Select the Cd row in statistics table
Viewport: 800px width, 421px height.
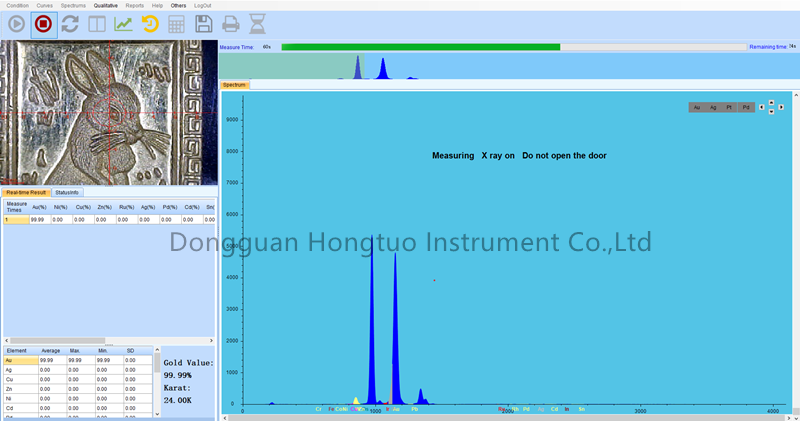point(78,408)
